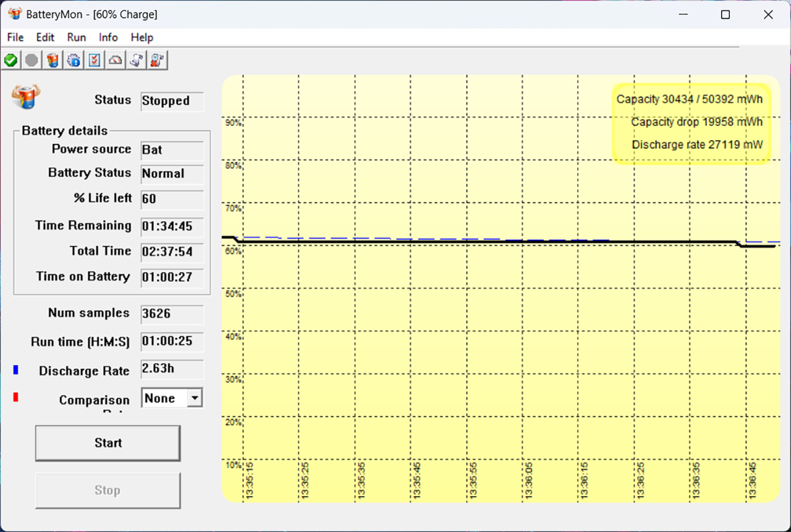
Task: Click the 13:36:05 time label on graph
Action: pyautogui.click(x=529, y=481)
